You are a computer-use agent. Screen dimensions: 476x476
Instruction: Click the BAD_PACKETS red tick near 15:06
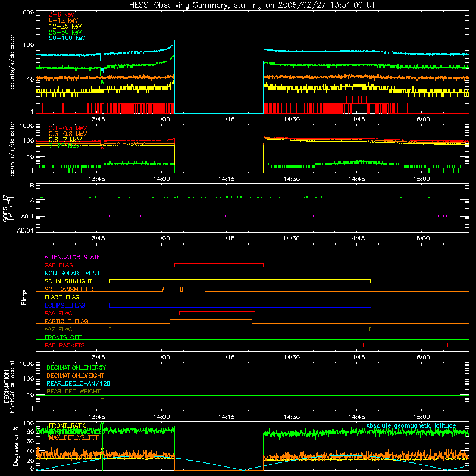click(447, 345)
